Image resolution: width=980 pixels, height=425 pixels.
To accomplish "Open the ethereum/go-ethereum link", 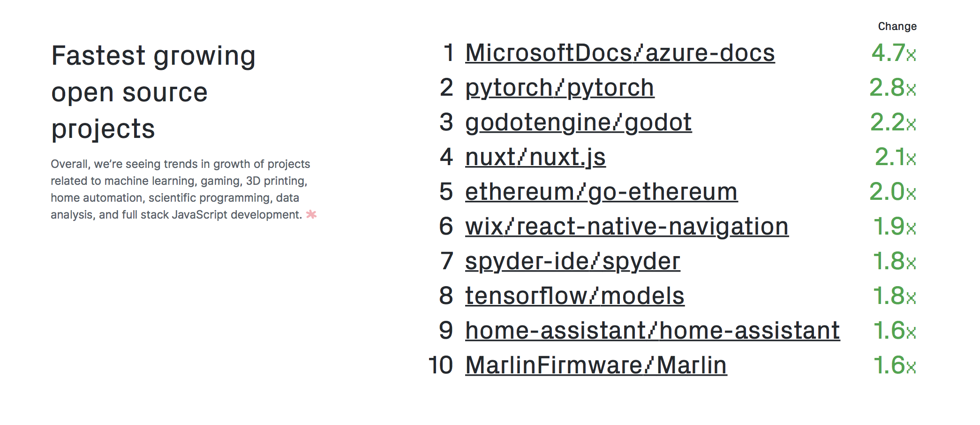I will tap(601, 192).
